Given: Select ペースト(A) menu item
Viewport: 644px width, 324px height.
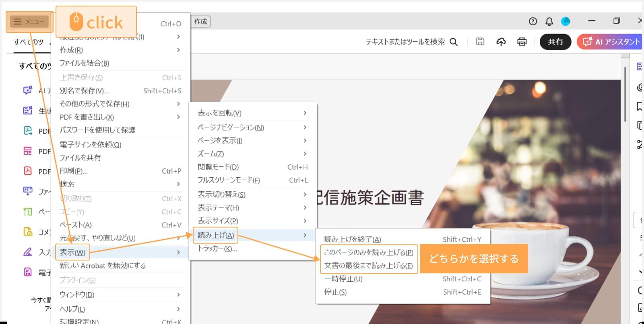Looking at the screenshot, I should [x=120, y=225].
